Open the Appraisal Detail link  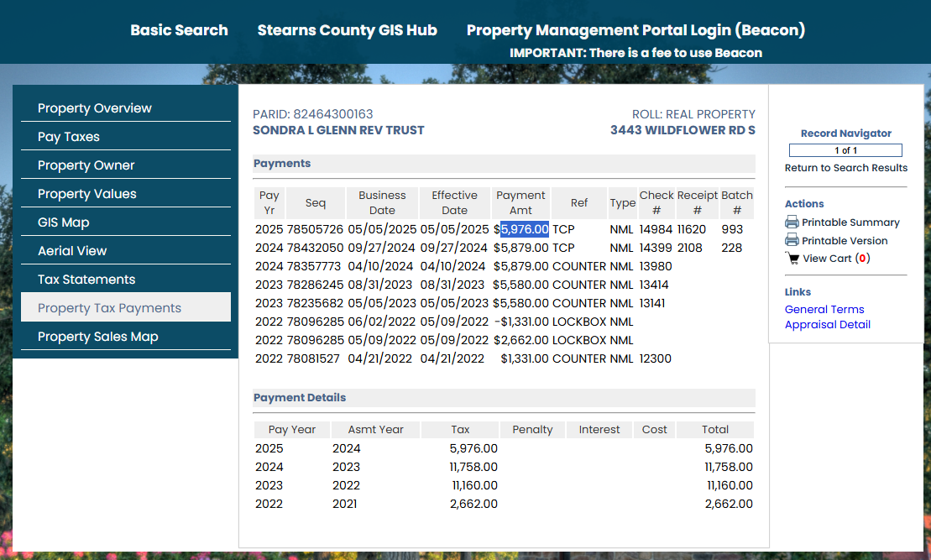[x=827, y=325]
